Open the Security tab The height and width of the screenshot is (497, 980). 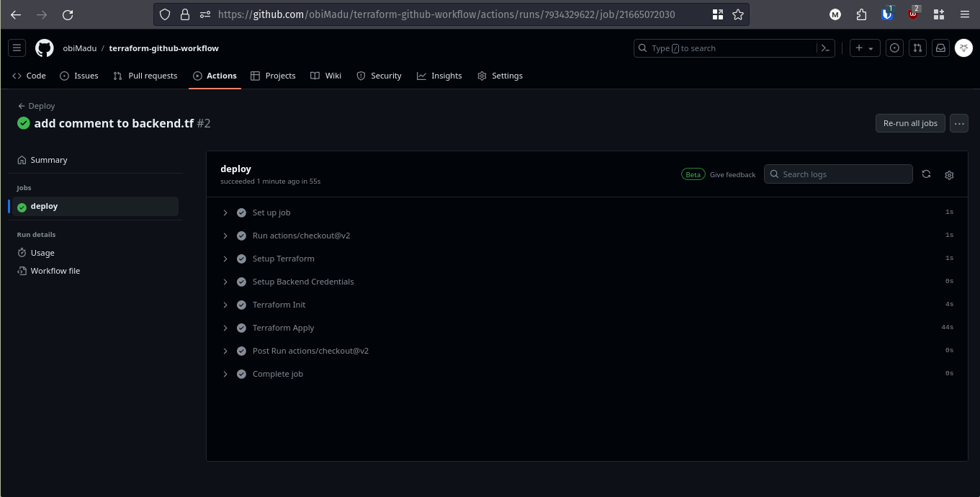379,76
